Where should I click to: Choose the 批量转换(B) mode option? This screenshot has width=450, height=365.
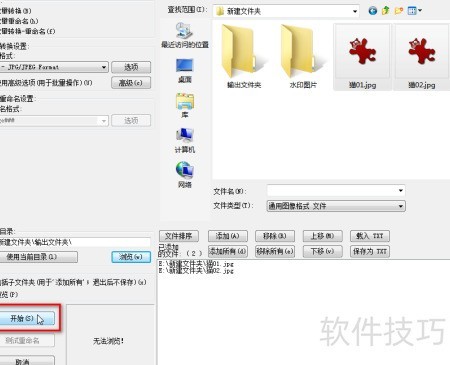16,11
